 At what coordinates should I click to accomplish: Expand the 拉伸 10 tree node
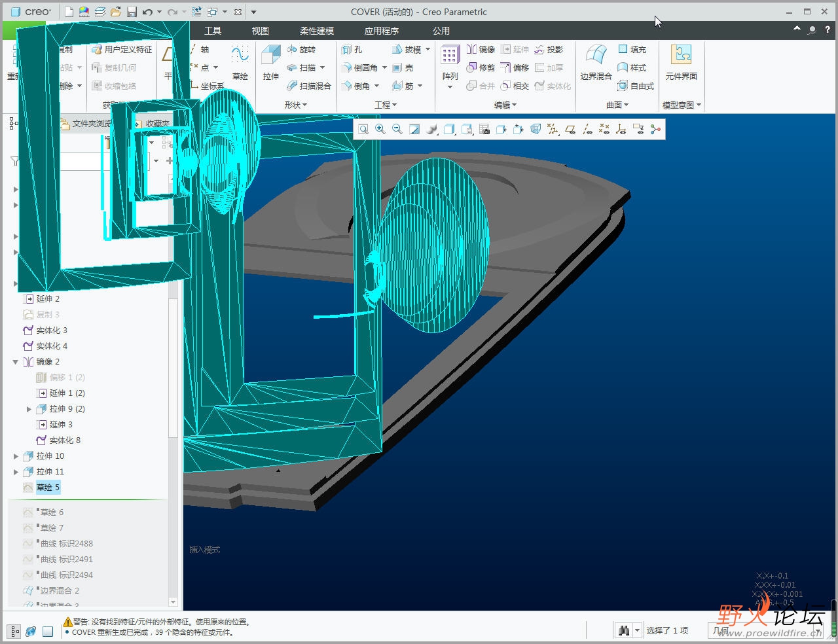pyautogui.click(x=16, y=456)
